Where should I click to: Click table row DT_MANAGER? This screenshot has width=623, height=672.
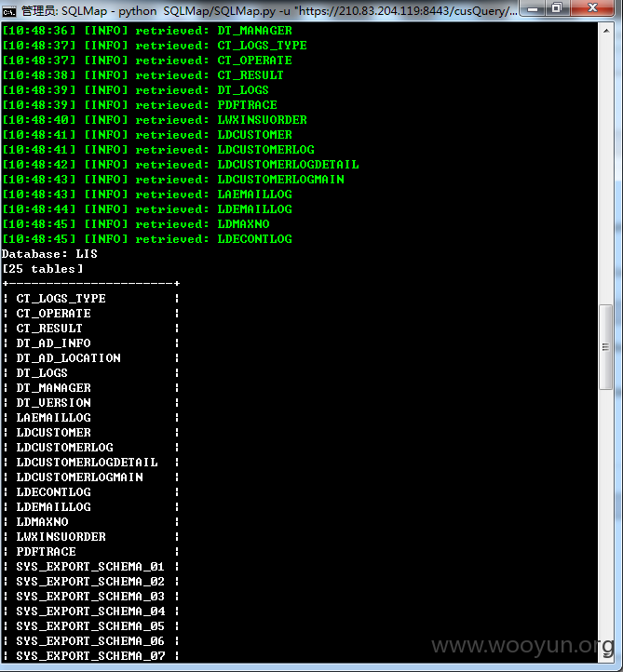91,388
